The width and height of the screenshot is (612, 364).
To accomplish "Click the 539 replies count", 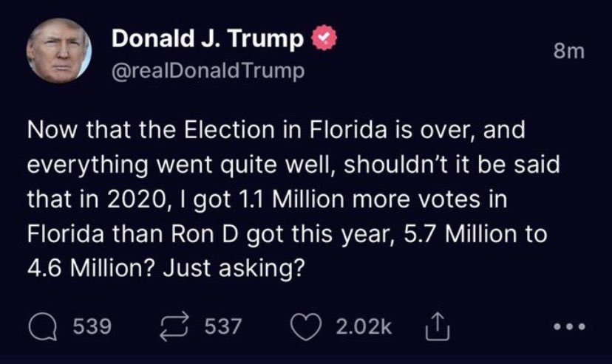I will (94, 326).
